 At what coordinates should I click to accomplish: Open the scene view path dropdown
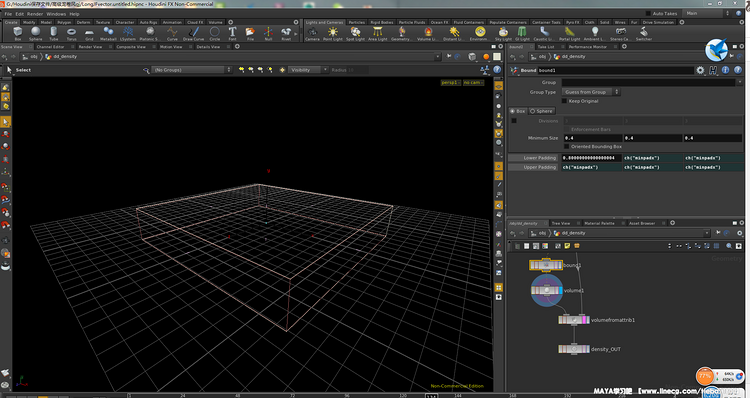[437, 56]
